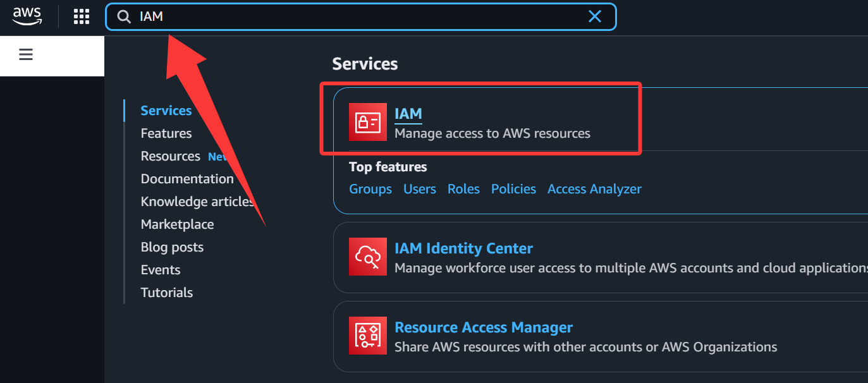This screenshot has height=383, width=868.
Task: Open the Policies top feature link
Action: pos(513,189)
